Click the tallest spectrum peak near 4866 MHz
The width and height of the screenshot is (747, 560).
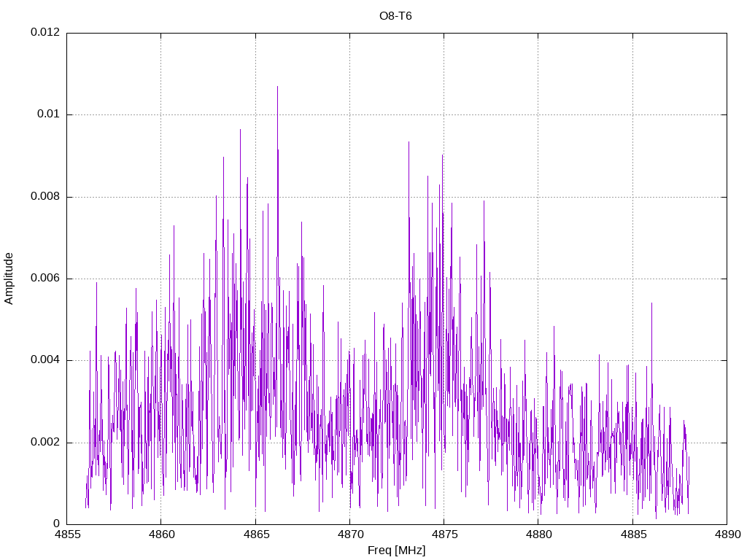pos(277,87)
